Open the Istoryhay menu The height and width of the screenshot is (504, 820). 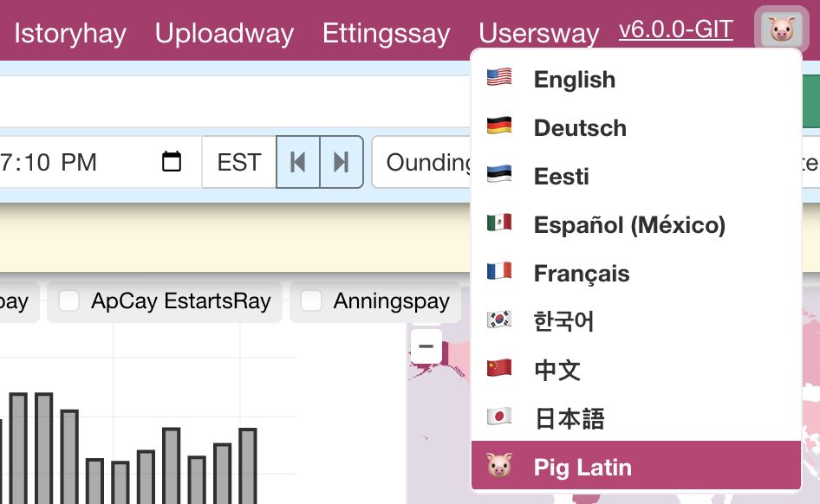pyautogui.click(x=69, y=33)
